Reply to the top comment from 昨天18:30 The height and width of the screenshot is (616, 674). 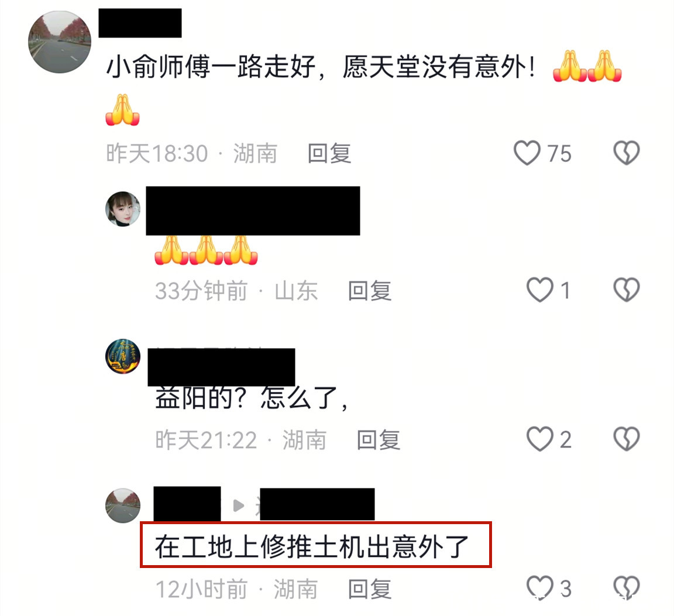pyautogui.click(x=329, y=153)
